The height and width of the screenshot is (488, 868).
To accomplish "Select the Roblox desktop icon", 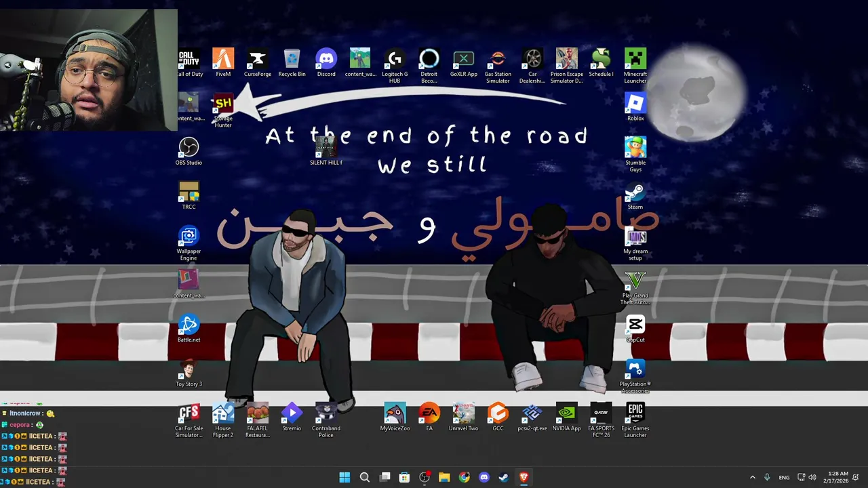I will click(x=635, y=107).
